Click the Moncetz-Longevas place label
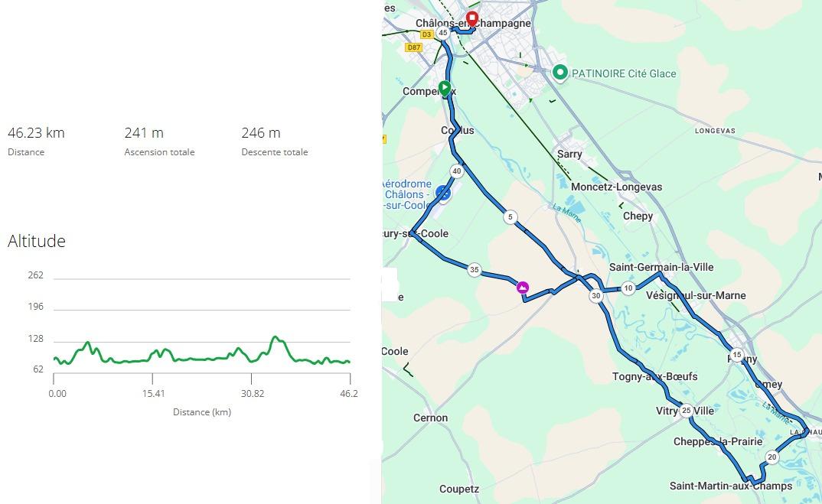 [616, 187]
